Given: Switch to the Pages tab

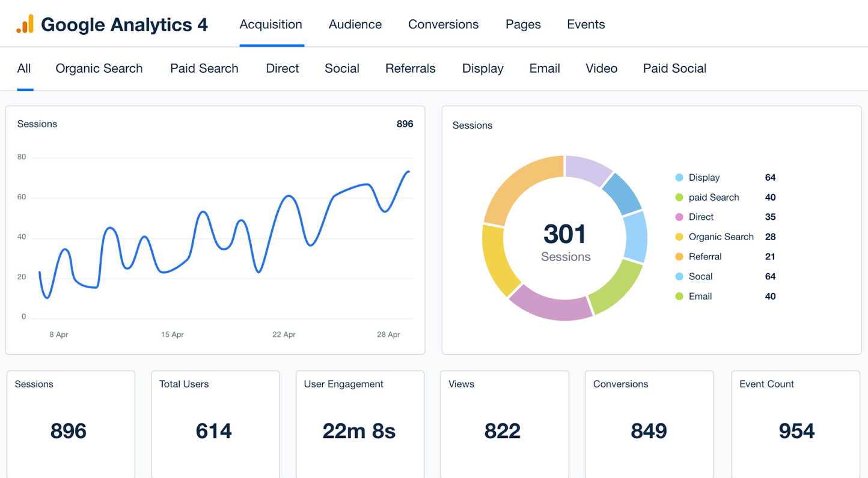Looking at the screenshot, I should [522, 24].
